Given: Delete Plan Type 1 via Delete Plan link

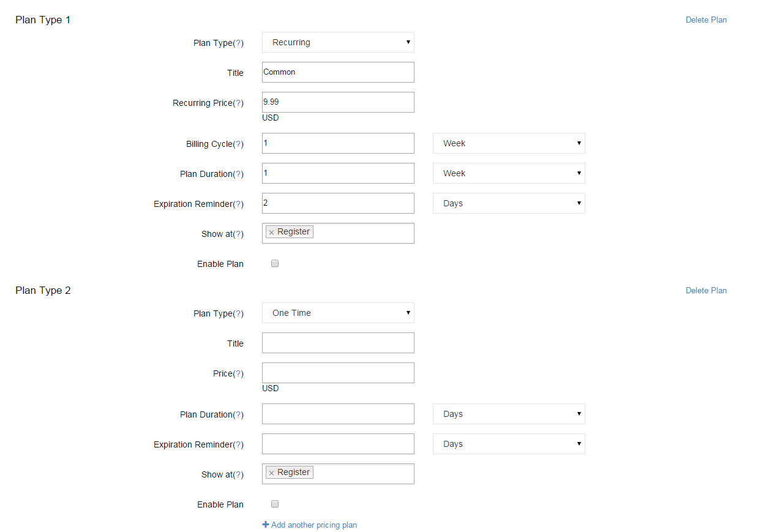Looking at the screenshot, I should pyautogui.click(x=706, y=20).
